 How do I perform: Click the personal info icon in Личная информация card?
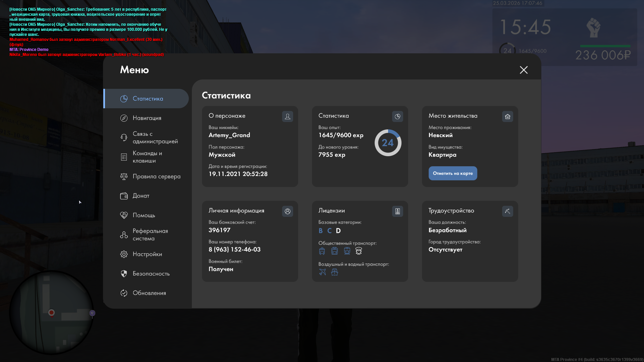point(287,211)
